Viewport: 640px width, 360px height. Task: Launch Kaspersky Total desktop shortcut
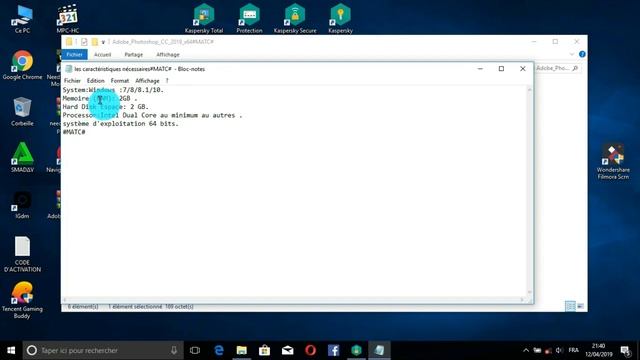(204, 19)
